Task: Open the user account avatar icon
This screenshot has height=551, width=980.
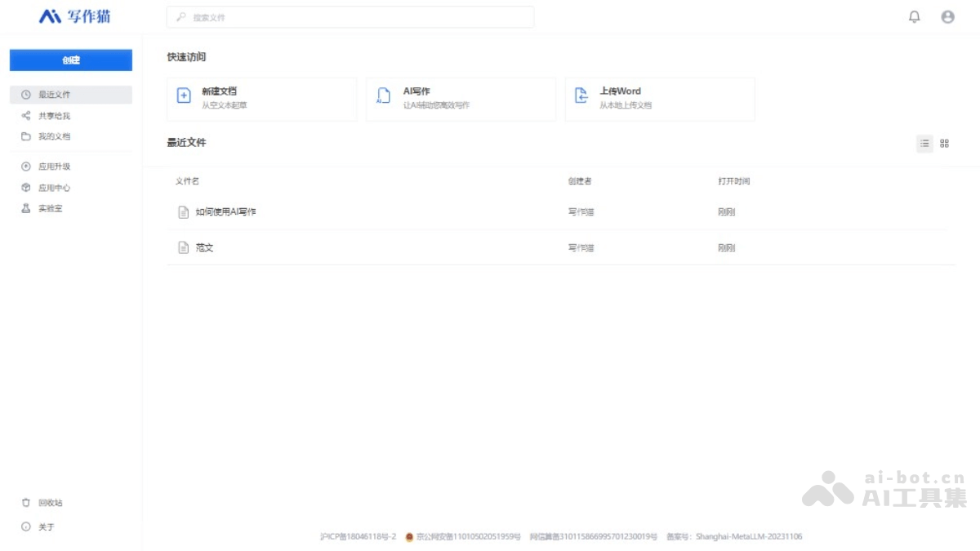Action: [x=947, y=17]
